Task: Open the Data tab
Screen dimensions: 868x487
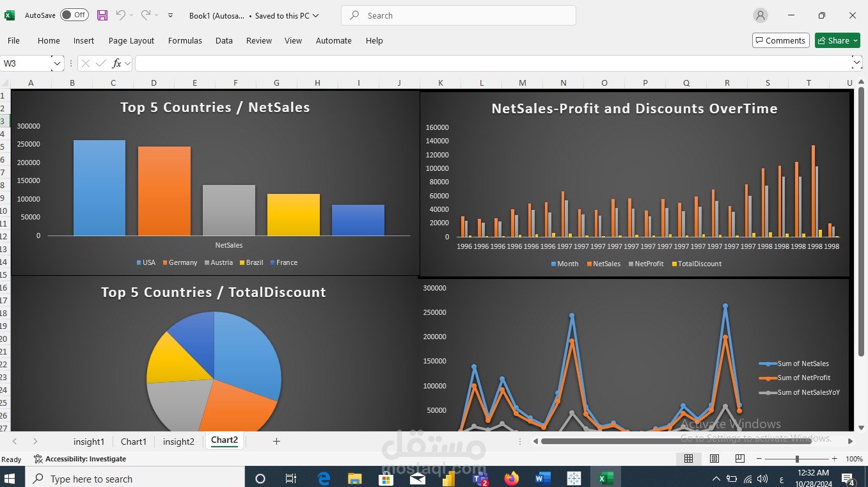Action: 224,40
